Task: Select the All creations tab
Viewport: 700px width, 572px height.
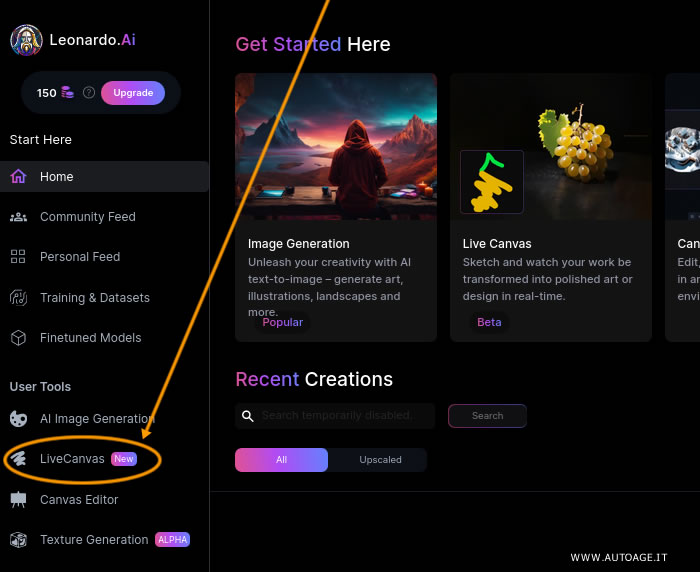Action: click(281, 460)
